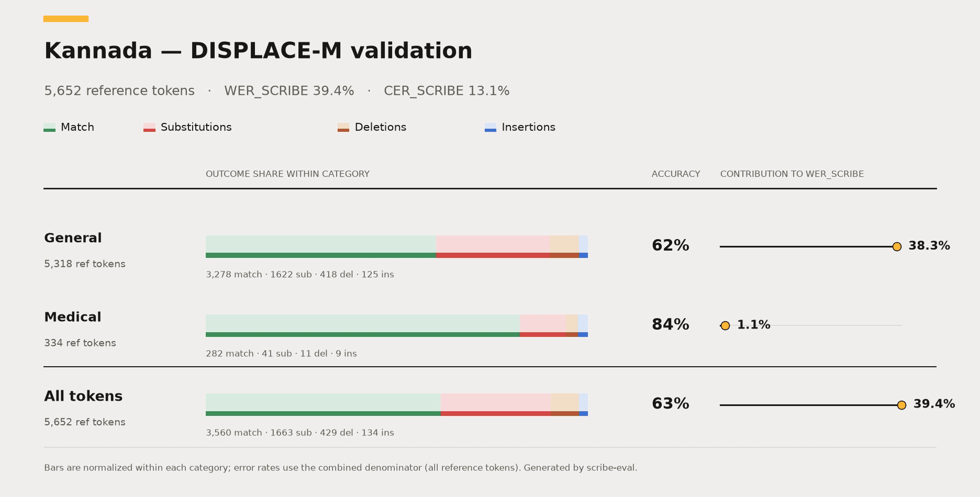Click the pink substitutions segment in General bar

(493, 246)
